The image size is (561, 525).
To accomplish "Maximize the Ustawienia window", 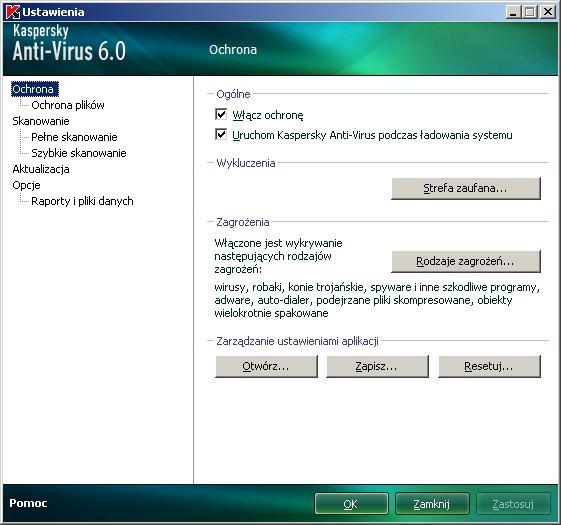I will coord(530,12).
